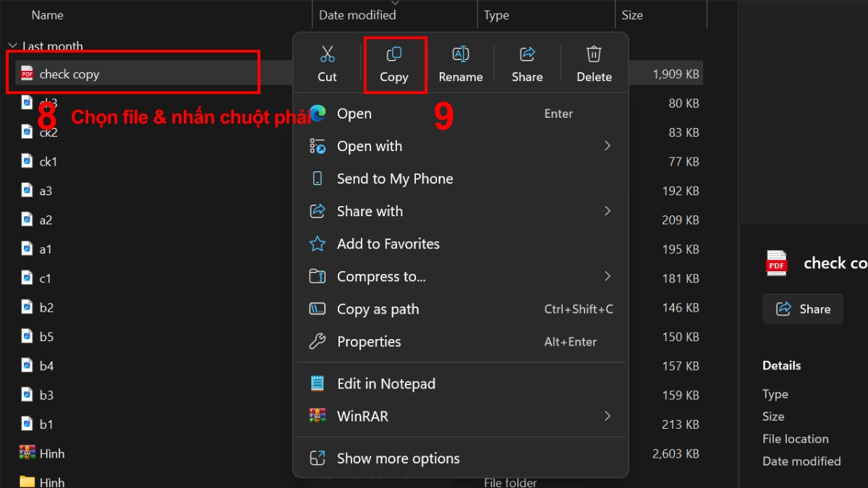Viewport: 868px width, 488px height.
Task: Sort files by Name column header
Action: pos(48,14)
